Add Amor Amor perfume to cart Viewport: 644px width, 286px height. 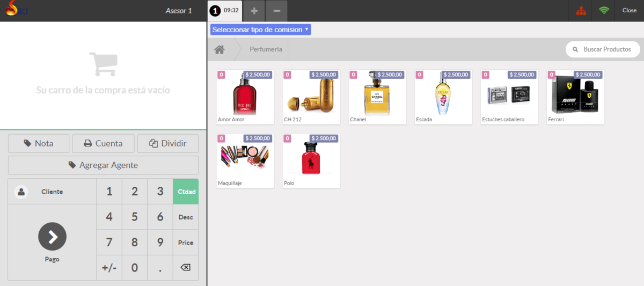pyautogui.click(x=245, y=97)
